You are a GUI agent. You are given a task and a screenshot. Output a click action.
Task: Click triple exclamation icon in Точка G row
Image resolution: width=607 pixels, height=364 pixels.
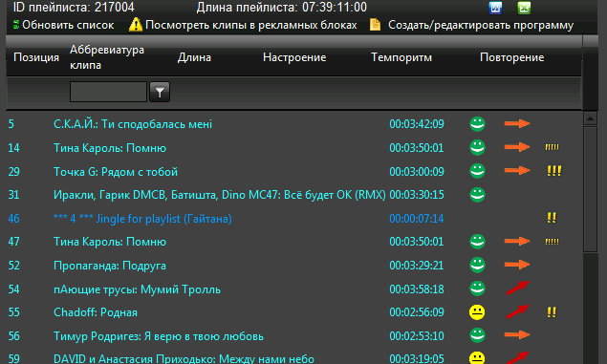coord(554,171)
